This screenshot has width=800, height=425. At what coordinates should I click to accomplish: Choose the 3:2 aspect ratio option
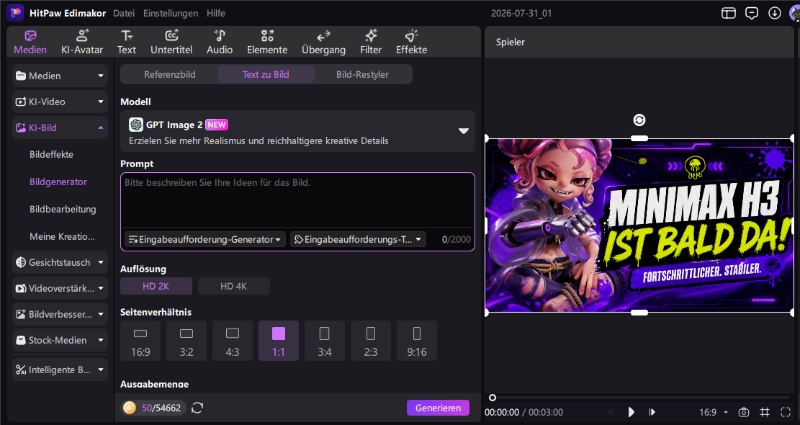[187, 341]
